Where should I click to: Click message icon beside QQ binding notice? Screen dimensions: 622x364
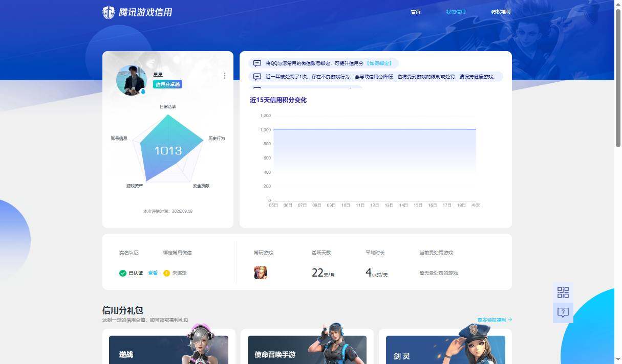pos(257,63)
